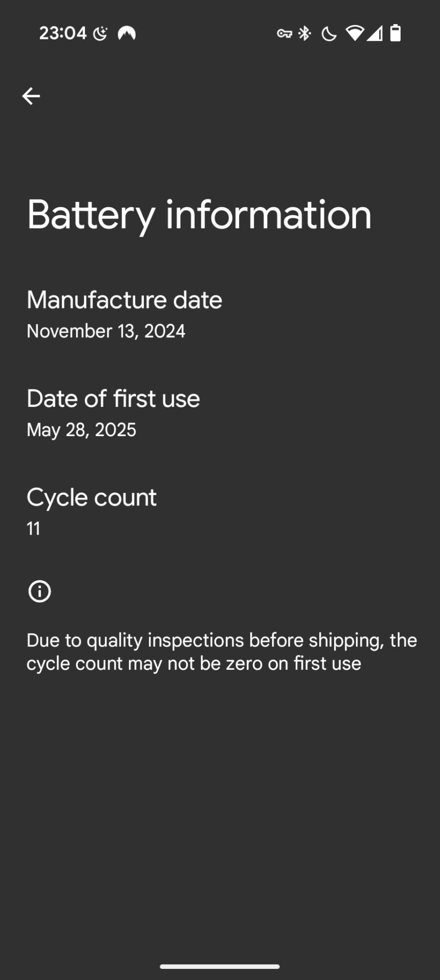This screenshot has height=980, width=440.
Task: Tap the bedtime mode icon beside the clock
Action: tap(100, 33)
